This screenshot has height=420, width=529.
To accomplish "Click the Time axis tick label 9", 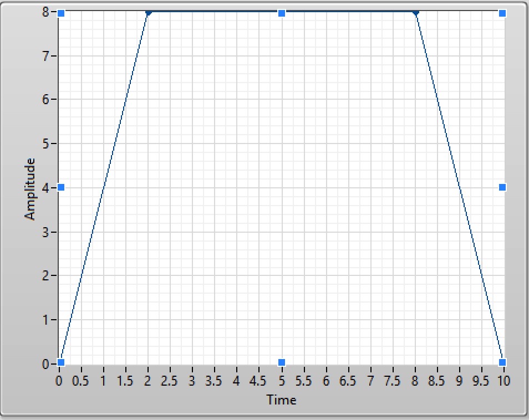I will click(x=459, y=381).
